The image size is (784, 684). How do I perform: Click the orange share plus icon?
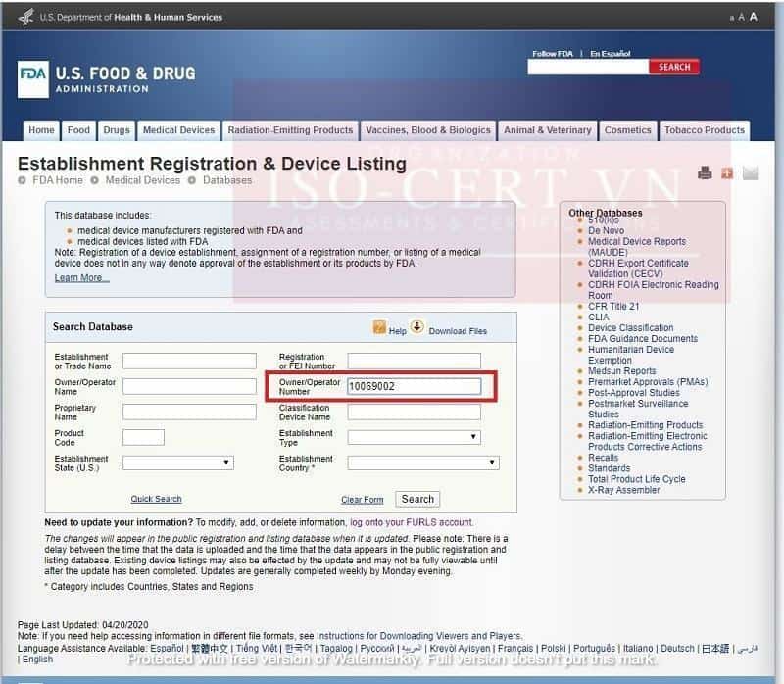(x=727, y=173)
